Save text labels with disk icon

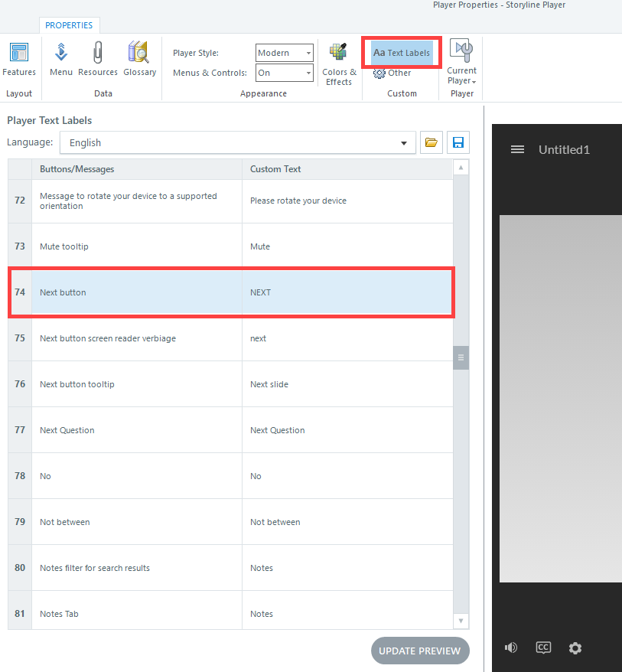458,142
